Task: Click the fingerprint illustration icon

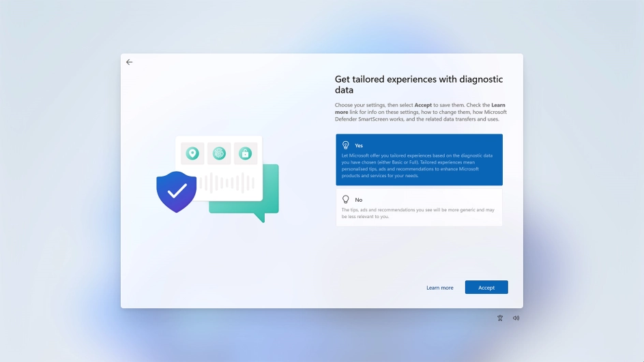Action: [x=219, y=153]
